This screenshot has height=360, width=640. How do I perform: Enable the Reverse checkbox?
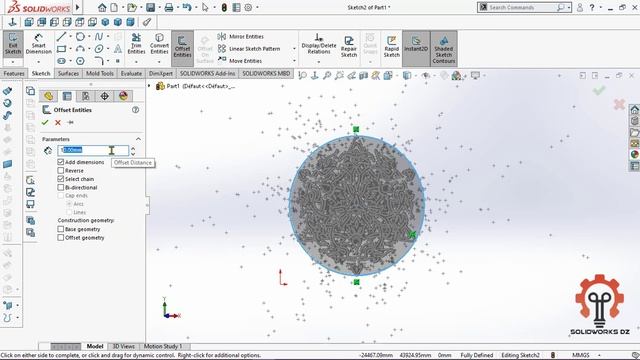click(x=61, y=171)
